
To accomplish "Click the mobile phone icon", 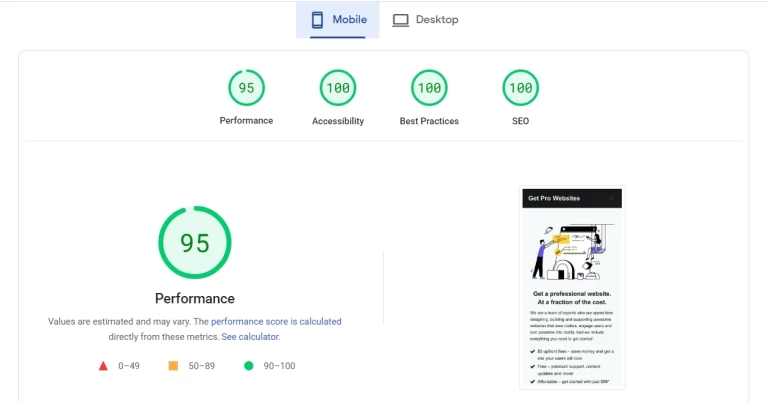I will [317, 20].
